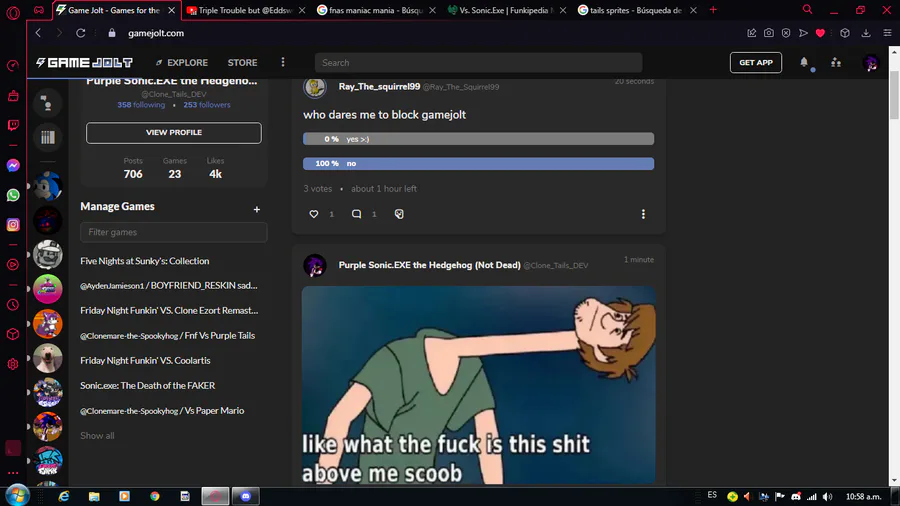Open Internet Explorer from taskbar
900x506 pixels.
(64, 496)
